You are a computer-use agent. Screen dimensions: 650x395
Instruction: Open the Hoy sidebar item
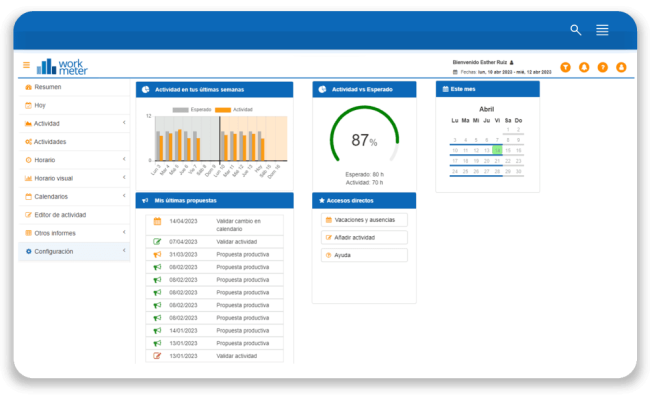[74, 105]
